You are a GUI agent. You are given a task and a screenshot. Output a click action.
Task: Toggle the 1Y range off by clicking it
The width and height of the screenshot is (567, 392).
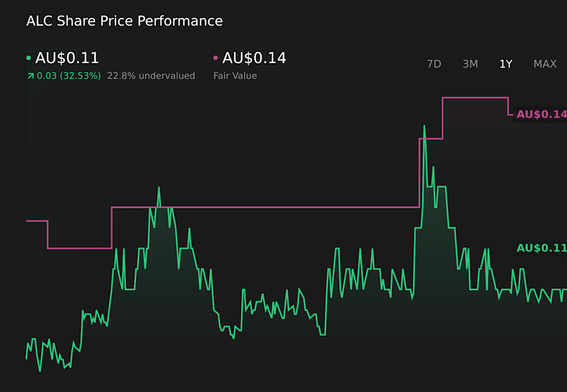click(x=506, y=64)
